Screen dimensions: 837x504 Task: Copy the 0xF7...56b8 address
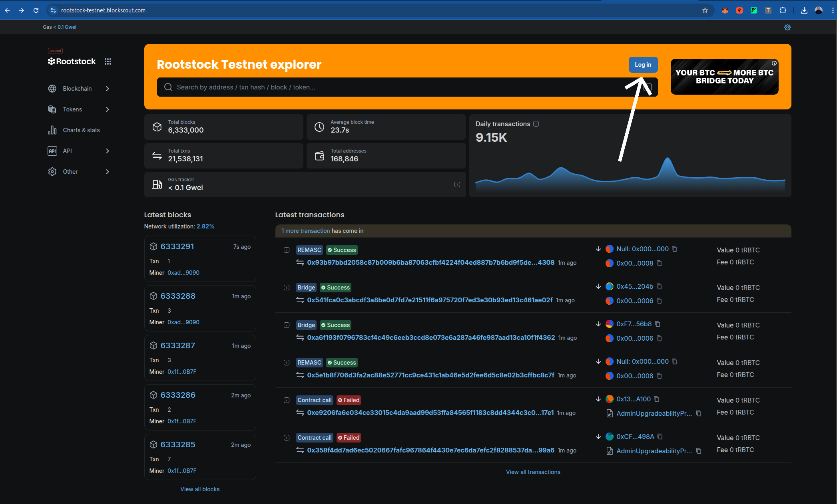tap(658, 324)
